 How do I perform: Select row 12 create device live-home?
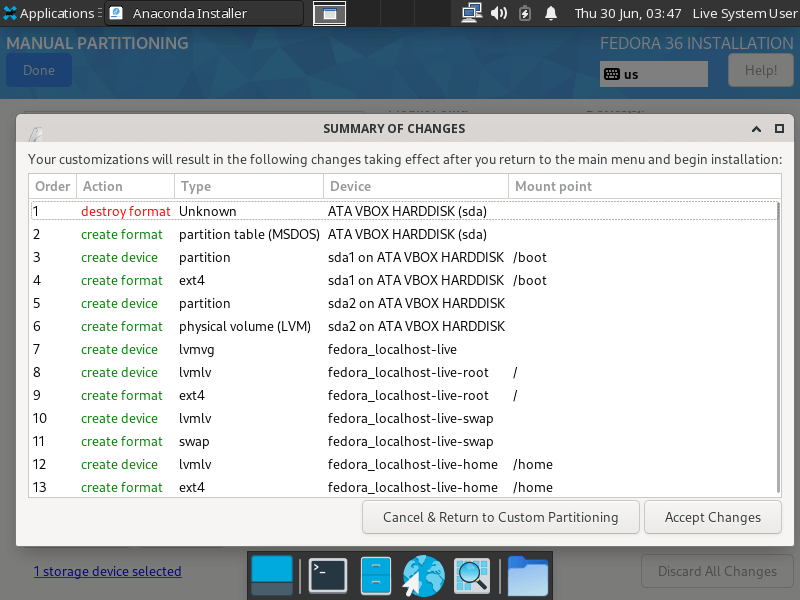coord(404,464)
